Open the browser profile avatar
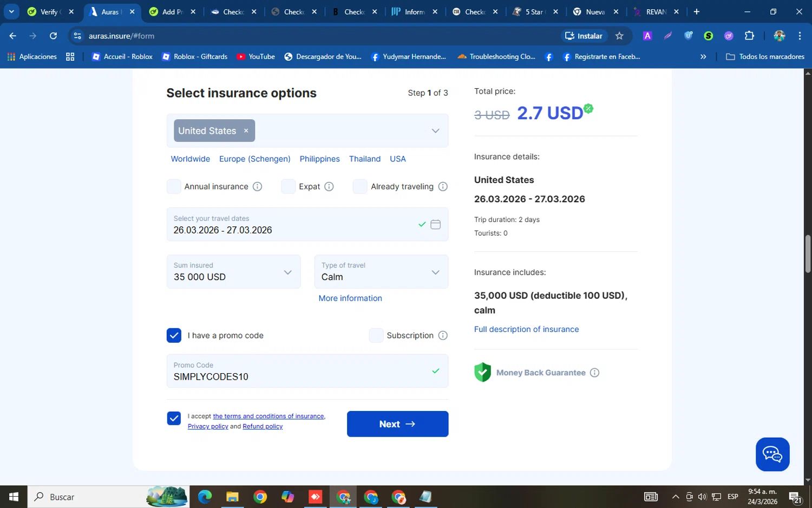 780,36
